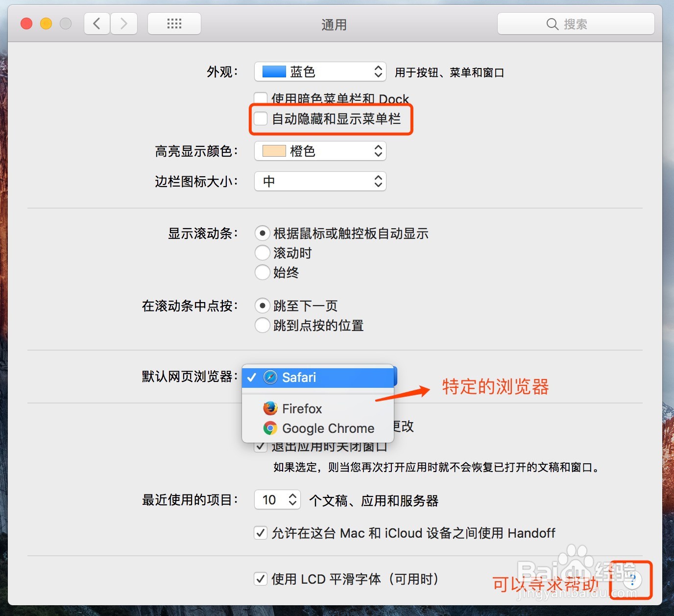Select the 始终 radio button
The height and width of the screenshot is (616, 674).
pyautogui.click(x=263, y=272)
